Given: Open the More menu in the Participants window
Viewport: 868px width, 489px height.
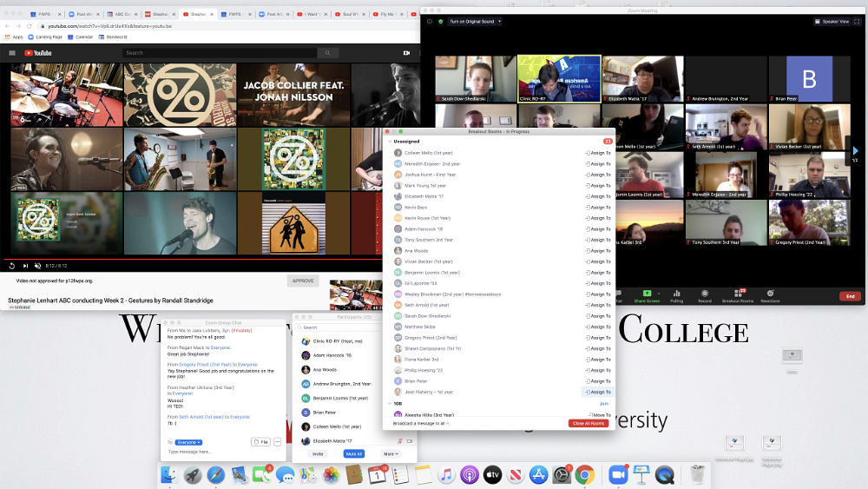Looking at the screenshot, I should (x=391, y=453).
